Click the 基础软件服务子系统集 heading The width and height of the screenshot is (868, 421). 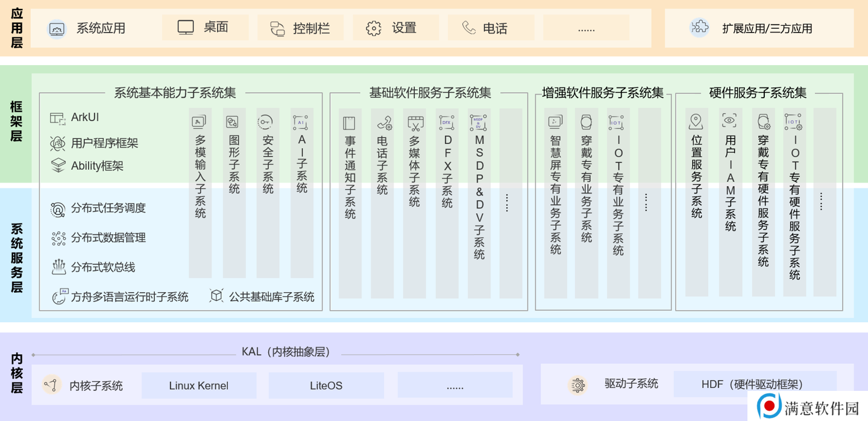click(x=430, y=93)
